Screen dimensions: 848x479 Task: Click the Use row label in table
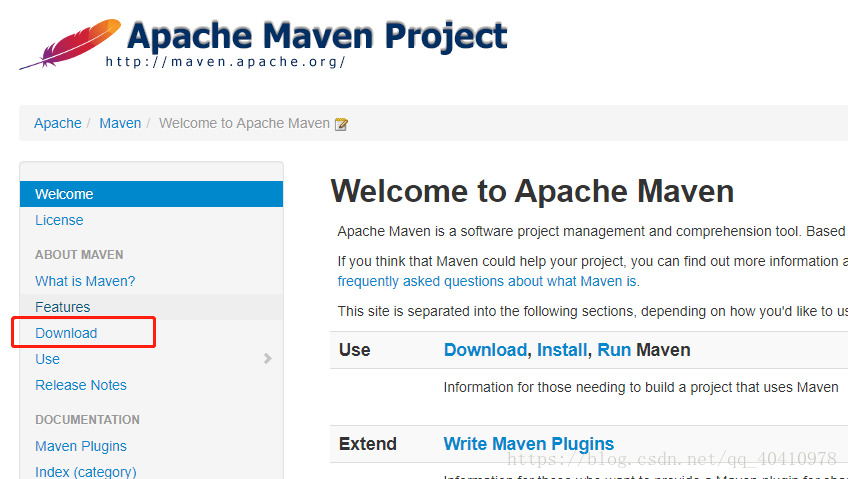(355, 350)
